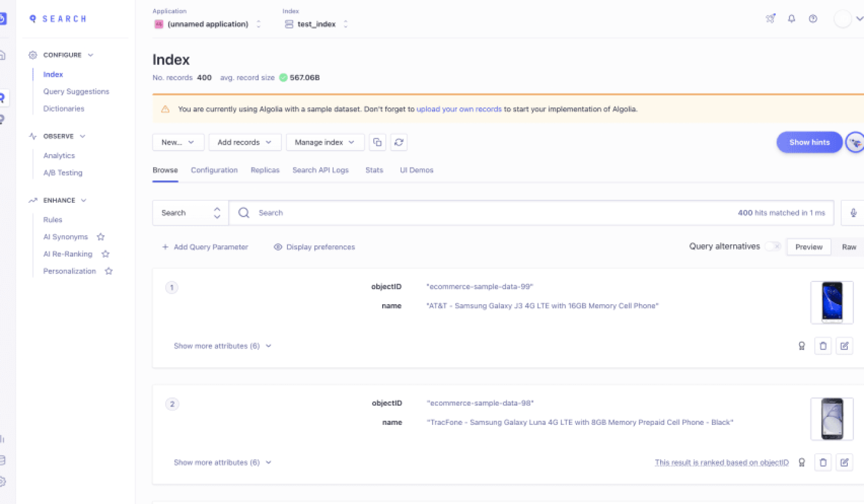Screen dimensions: 864x504
Task: Click the lightbulb Recommend icon in left rail
Action: (x=2, y=119)
